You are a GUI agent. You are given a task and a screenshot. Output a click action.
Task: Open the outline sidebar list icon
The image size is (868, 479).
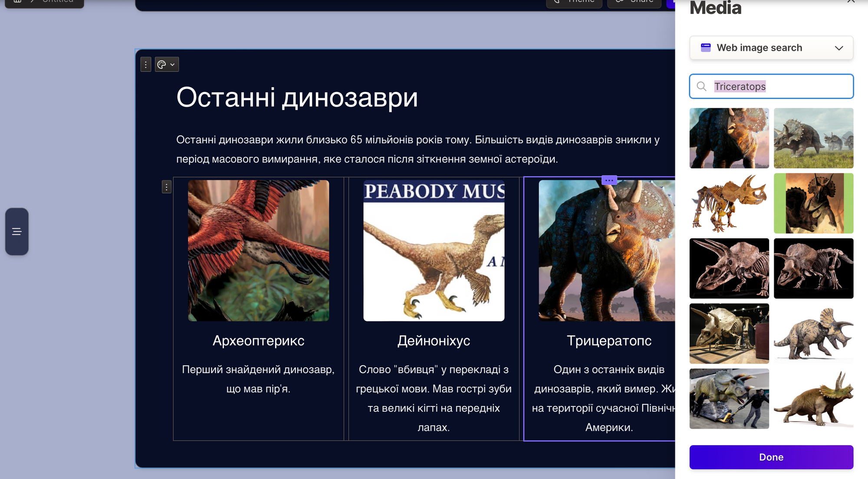point(17,231)
